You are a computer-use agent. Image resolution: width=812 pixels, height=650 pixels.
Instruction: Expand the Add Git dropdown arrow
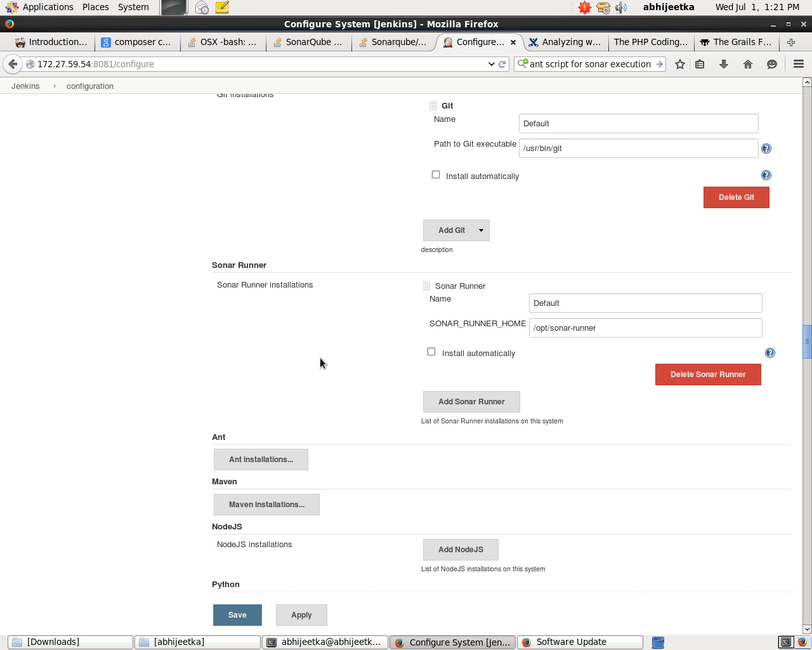(481, 230)
